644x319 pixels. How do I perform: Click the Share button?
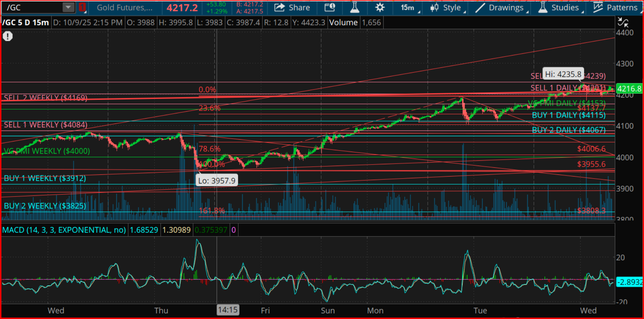click(292, 7)
